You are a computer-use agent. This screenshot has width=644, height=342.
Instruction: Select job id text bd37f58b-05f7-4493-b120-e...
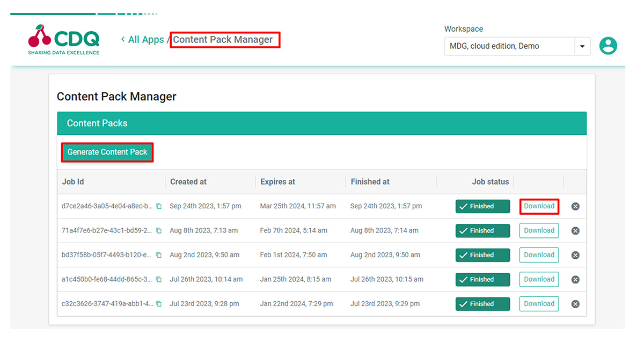107,255
